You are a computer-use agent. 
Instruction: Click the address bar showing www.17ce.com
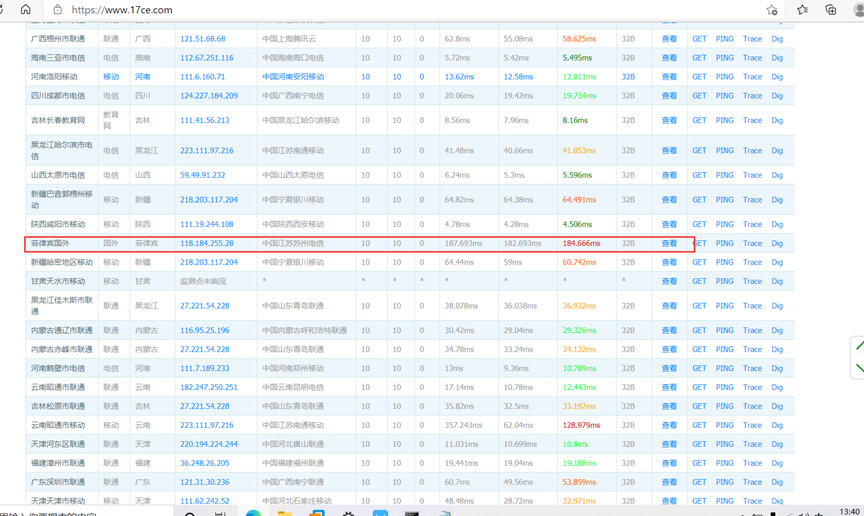click(x=400, y=10)
